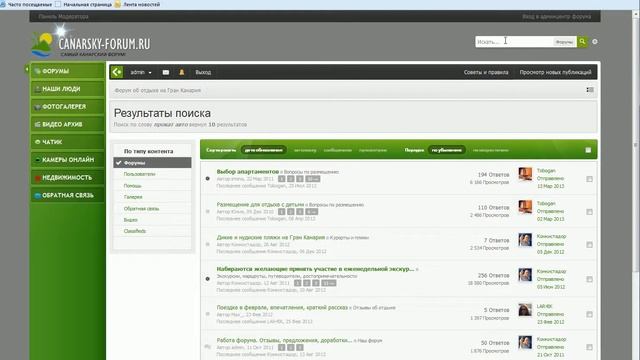640x360 pixels.
Task: Open the Выбор апартаментов topic
Action: click(x=247, y=171)
